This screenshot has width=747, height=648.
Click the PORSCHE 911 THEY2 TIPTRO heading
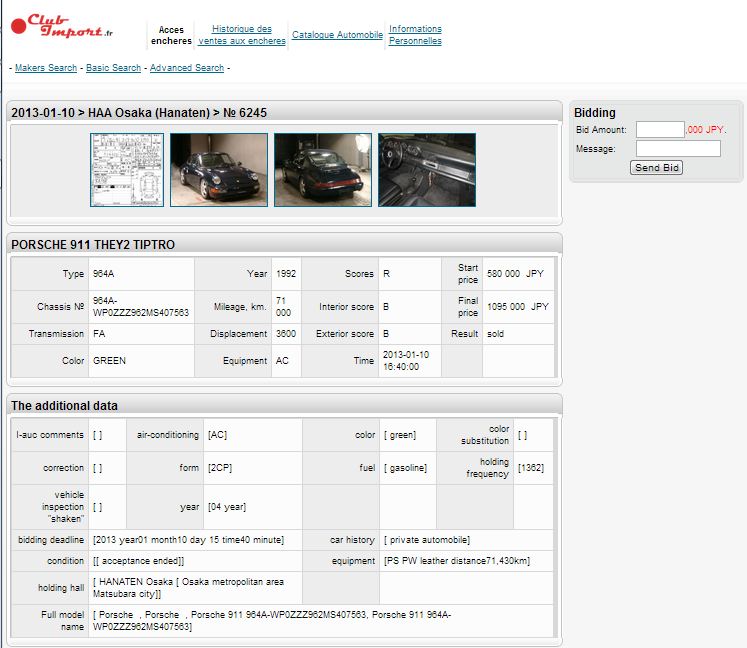pos(93,245)
